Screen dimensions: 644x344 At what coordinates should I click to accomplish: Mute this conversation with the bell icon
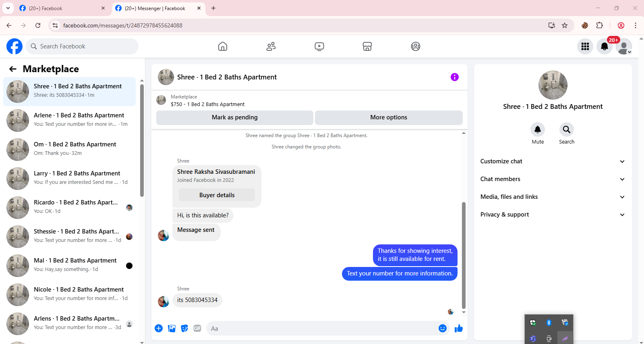(538, 129)
